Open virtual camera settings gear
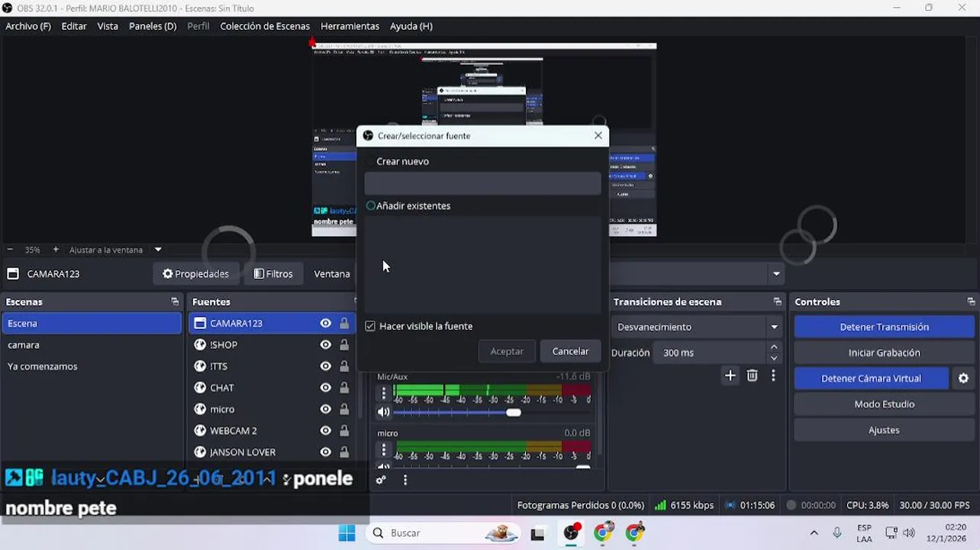Screen dimensions: 980x550 [x=963, y=378]
